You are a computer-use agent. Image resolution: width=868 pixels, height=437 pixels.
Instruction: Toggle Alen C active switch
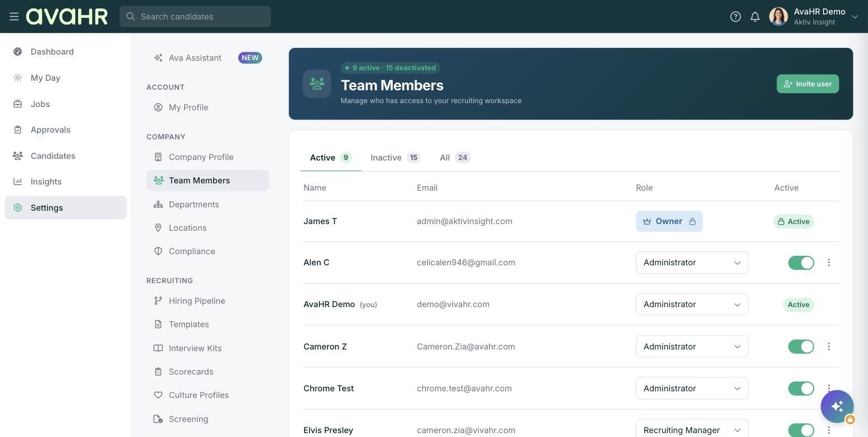point(801,263)
